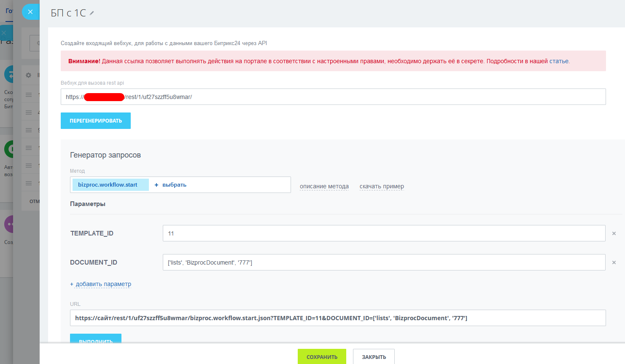The width and height of the screenshot is (625, 364).
Task: Select the webhook URL input field
Action: (x=333, y=97)
